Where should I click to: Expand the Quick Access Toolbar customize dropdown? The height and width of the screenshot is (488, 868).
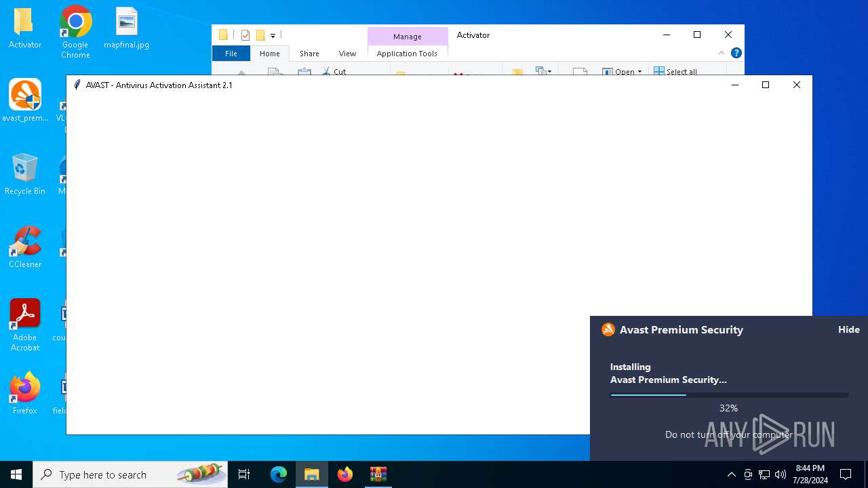(273, 36)
